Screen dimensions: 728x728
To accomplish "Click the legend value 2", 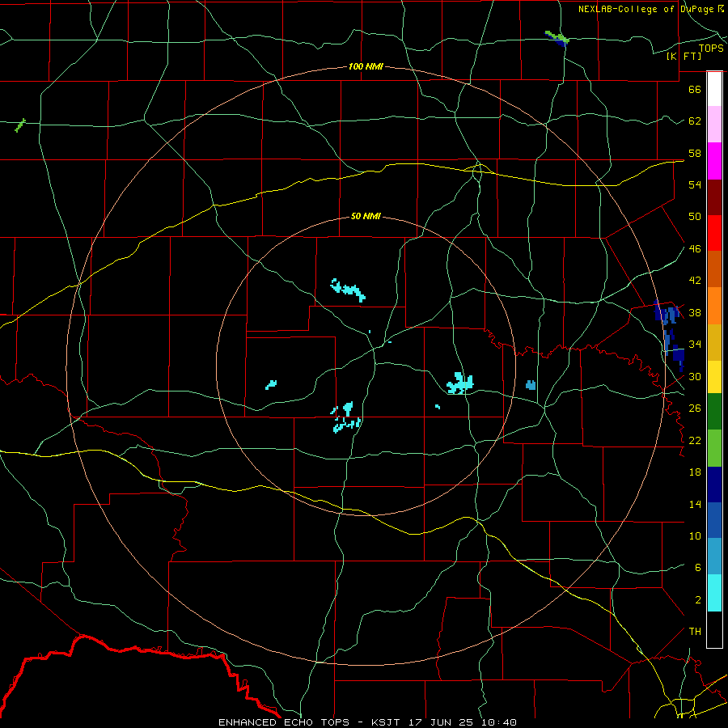I will (698, 600).
